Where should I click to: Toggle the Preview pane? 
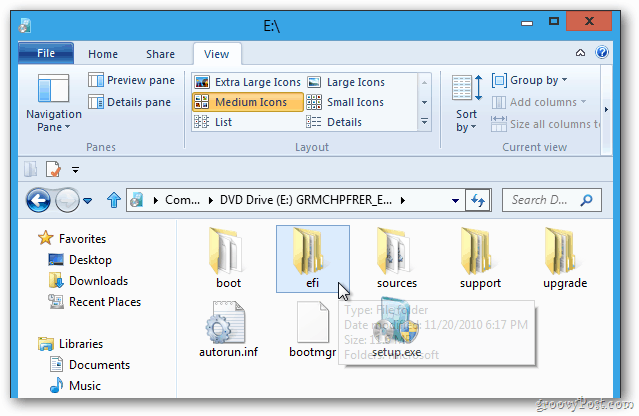click(131, 80)
